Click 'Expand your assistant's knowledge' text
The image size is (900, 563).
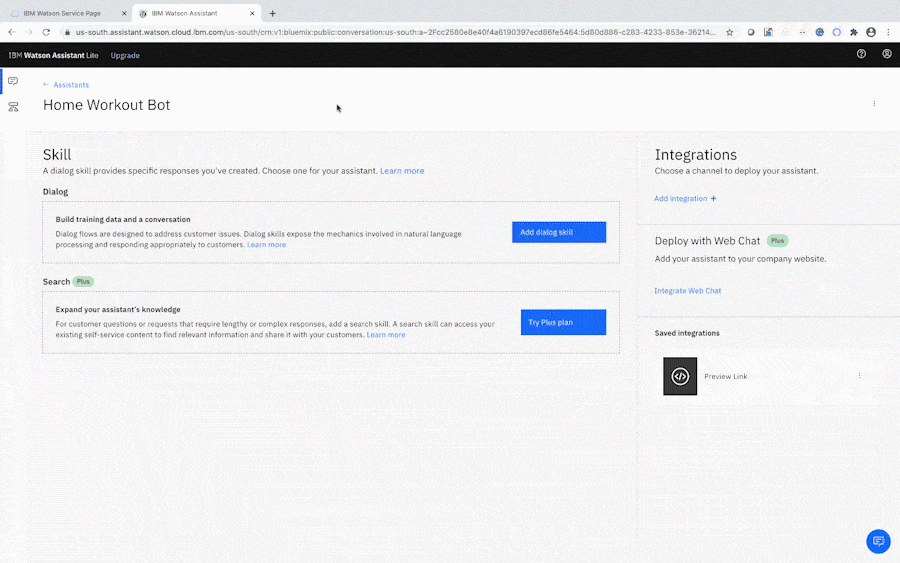[118, 309]
